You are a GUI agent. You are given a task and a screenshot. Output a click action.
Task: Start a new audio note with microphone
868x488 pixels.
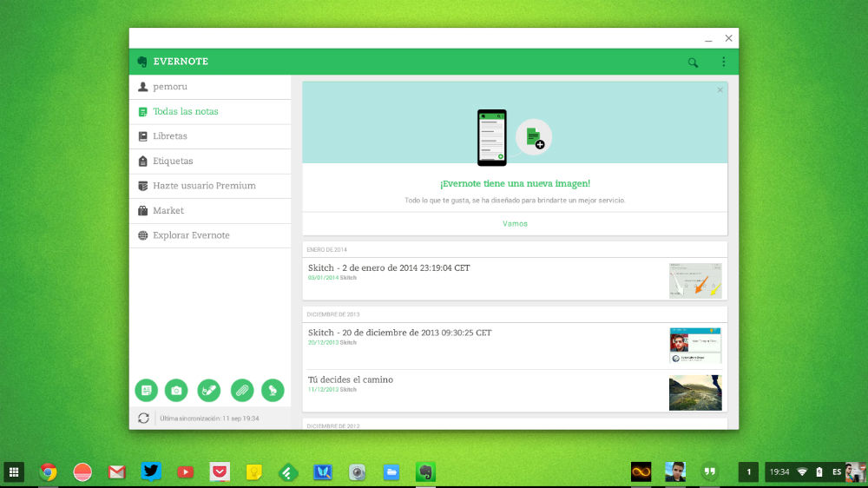click(x=273, y=391)
